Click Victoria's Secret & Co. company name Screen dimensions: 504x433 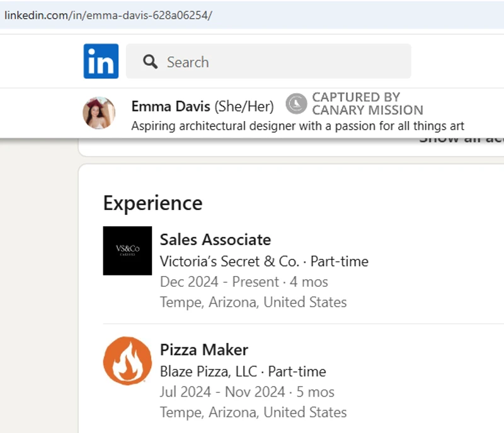[229, 261]
